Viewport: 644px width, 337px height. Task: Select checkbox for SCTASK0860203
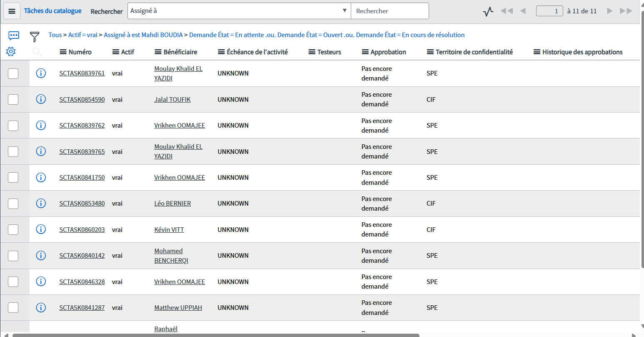click(13, 229)
